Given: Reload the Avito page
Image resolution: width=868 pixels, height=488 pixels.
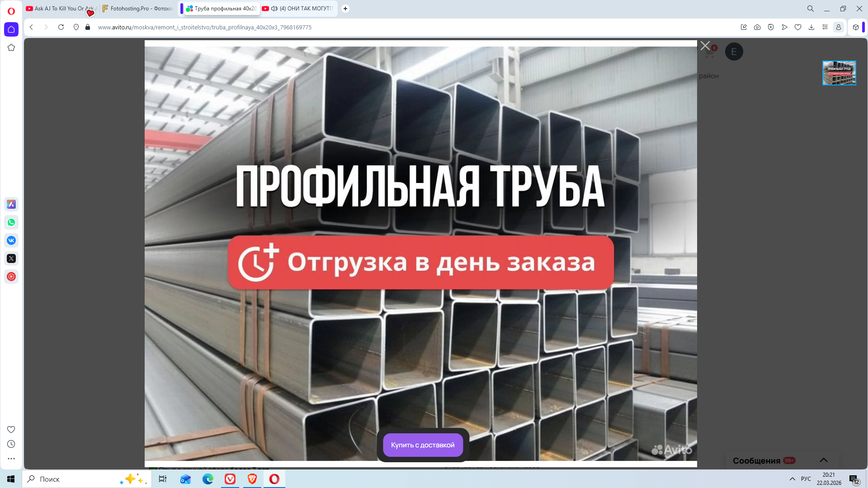Looking at the screenshot, I should (x=61, y=27).
